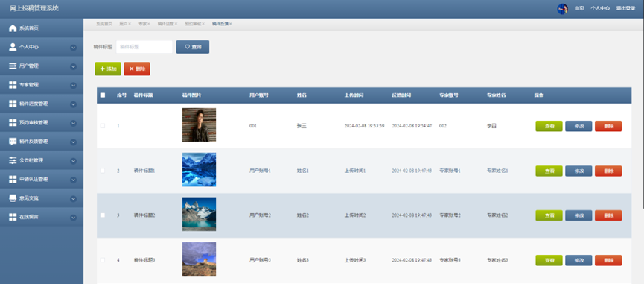Click 修改 for row 稿件标题2
The width and height of the screenshot is (644, 284).
point(578,215)
